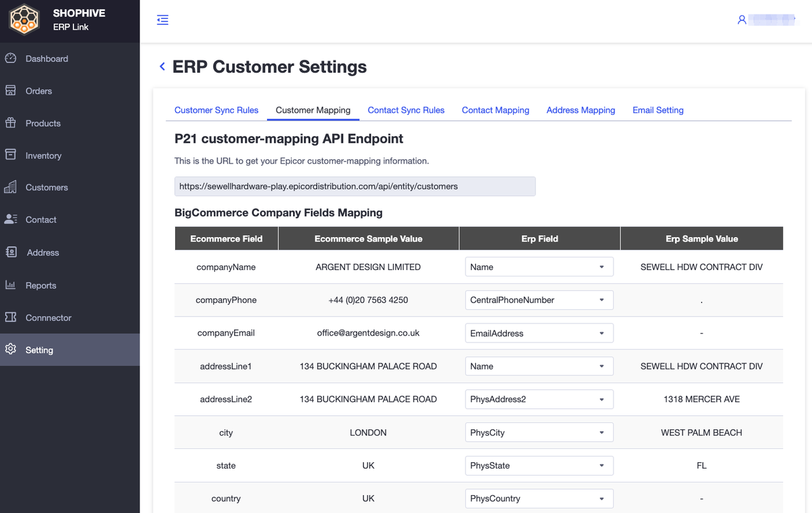
Task: Open the user profile icon at top right
Action: pos(742,20)
